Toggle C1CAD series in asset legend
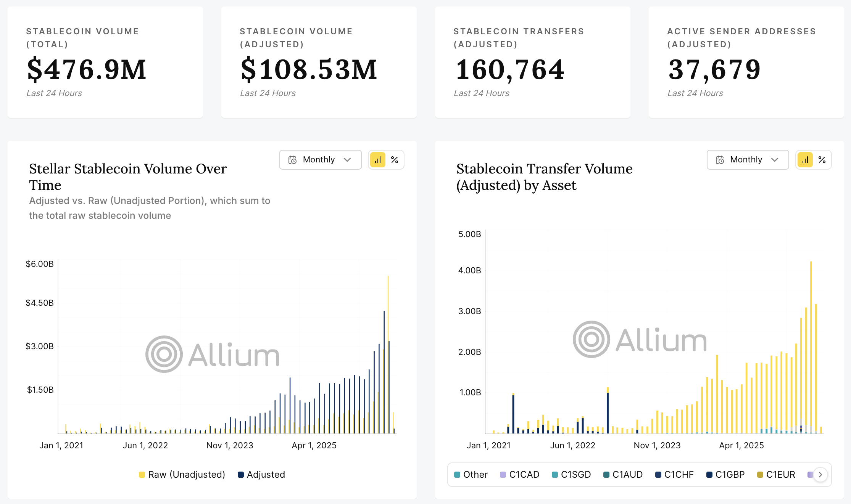This screenshot has height=504, width=851. pos(520,475)
